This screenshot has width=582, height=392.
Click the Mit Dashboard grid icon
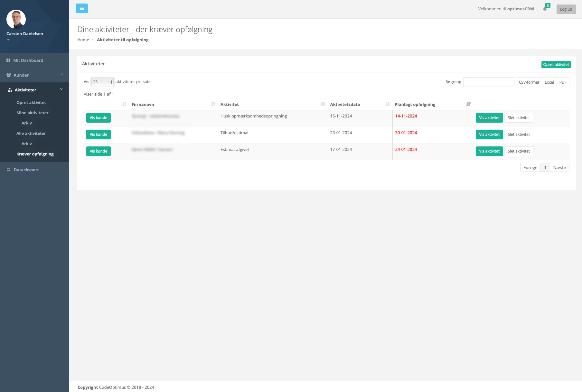(8, 60)
